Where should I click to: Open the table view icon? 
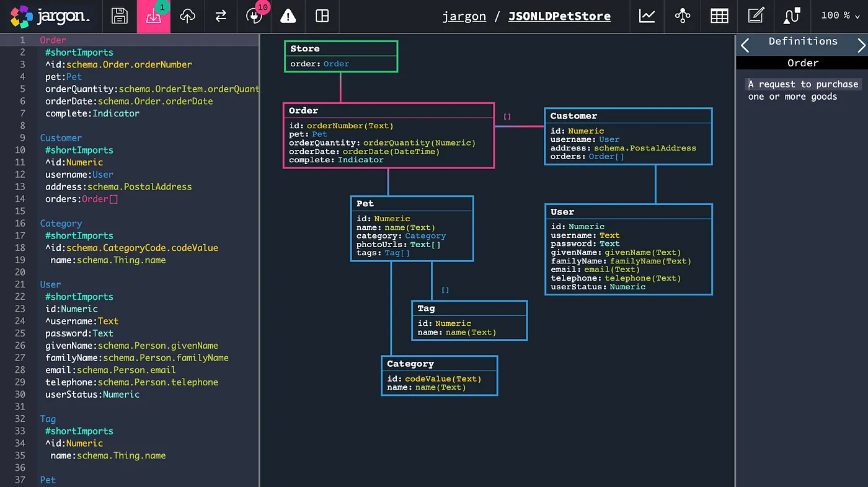[x=719, y=16]
